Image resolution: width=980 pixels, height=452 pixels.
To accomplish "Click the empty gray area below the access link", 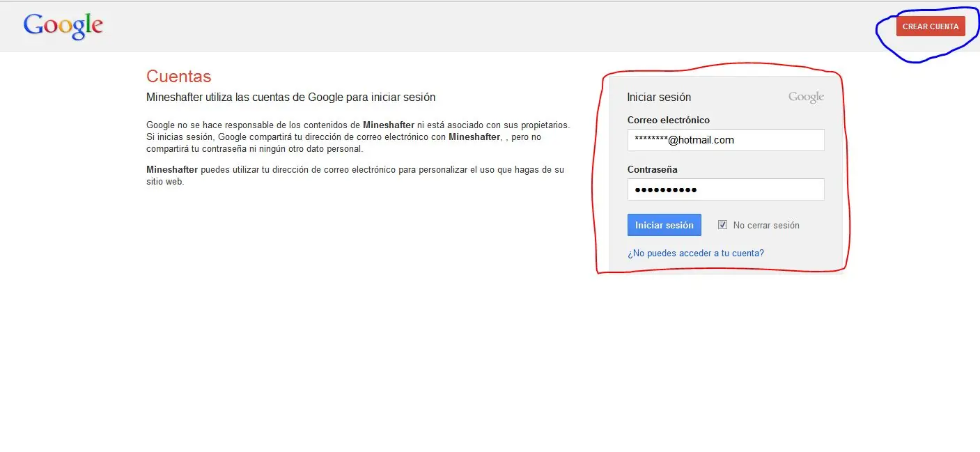I will 726,266.
